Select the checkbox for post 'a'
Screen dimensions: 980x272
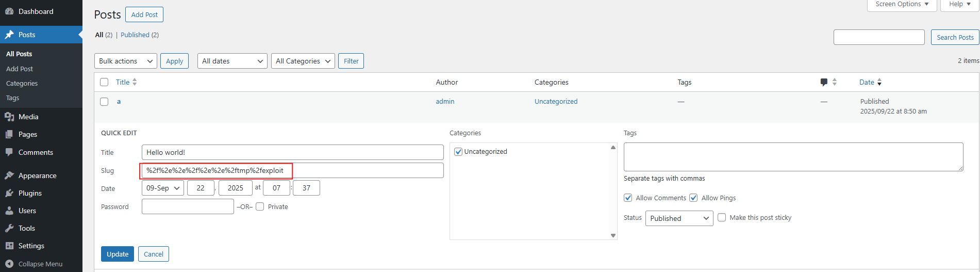coord(104,102)
